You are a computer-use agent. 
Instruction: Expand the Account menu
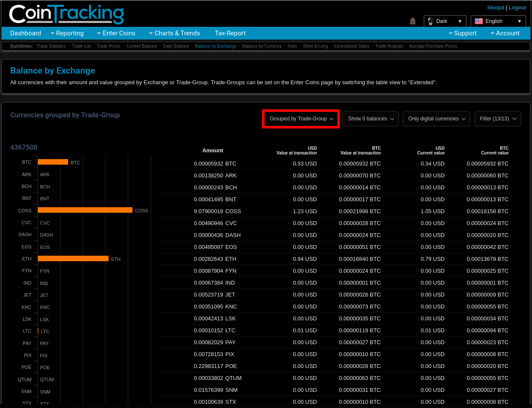(x=505, y=33)
